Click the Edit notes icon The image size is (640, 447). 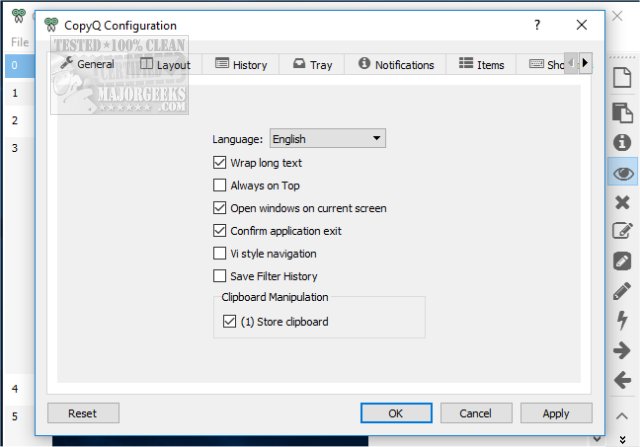(x=622, y=261)
